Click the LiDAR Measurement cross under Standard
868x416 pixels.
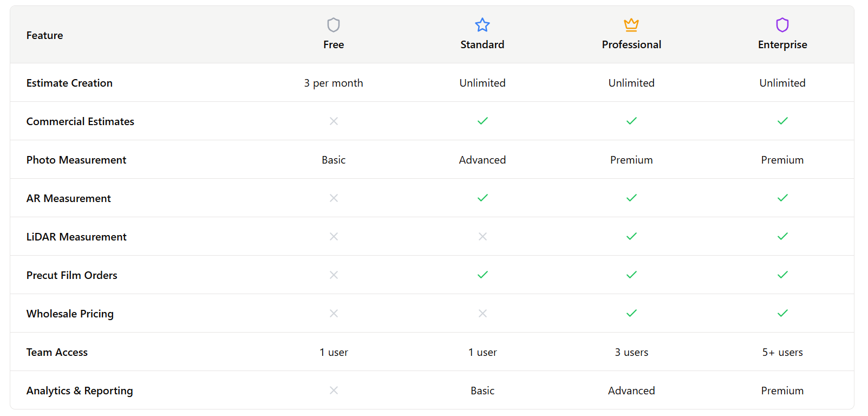tap(482, 236)
